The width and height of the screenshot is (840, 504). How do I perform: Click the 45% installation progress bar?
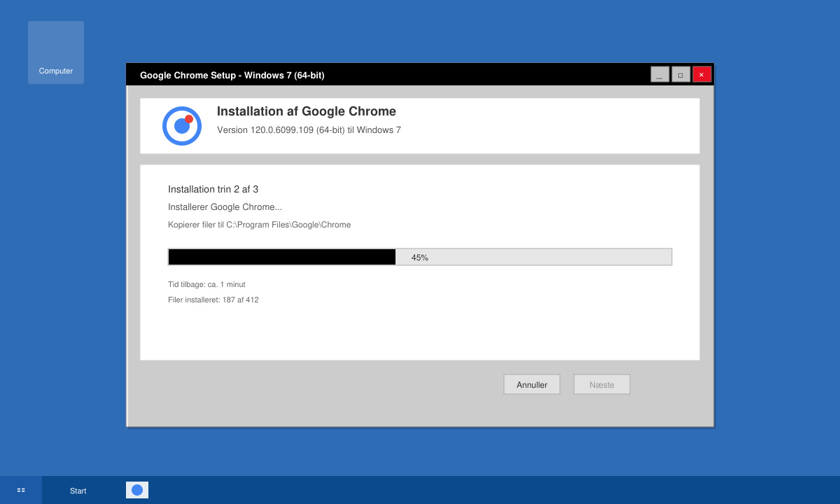pos(420,257)
